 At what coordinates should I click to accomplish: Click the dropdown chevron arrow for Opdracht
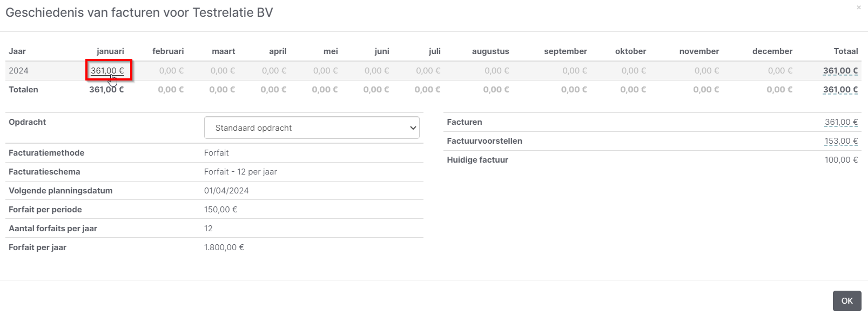point(413,128)
